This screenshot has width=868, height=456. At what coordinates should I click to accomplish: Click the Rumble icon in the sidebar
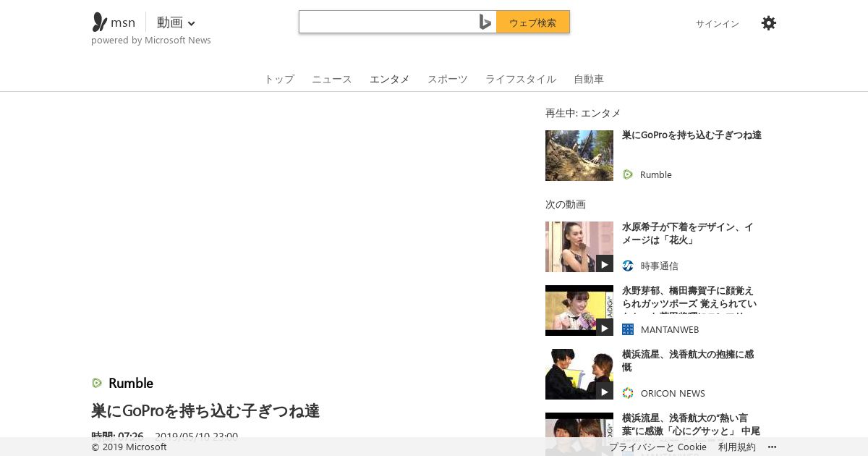tap(628, 174)
